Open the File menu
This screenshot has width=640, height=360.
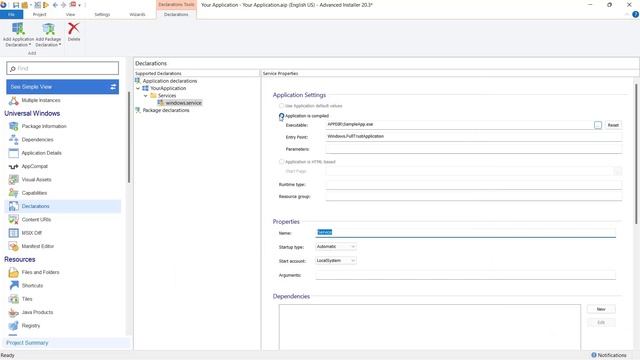pos(11,14)
